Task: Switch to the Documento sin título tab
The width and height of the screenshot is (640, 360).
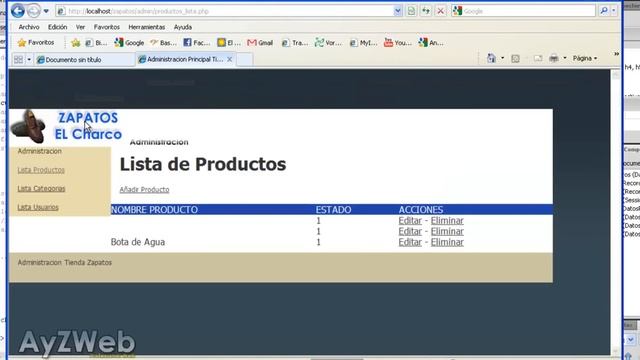Action: tap(84, 60)
